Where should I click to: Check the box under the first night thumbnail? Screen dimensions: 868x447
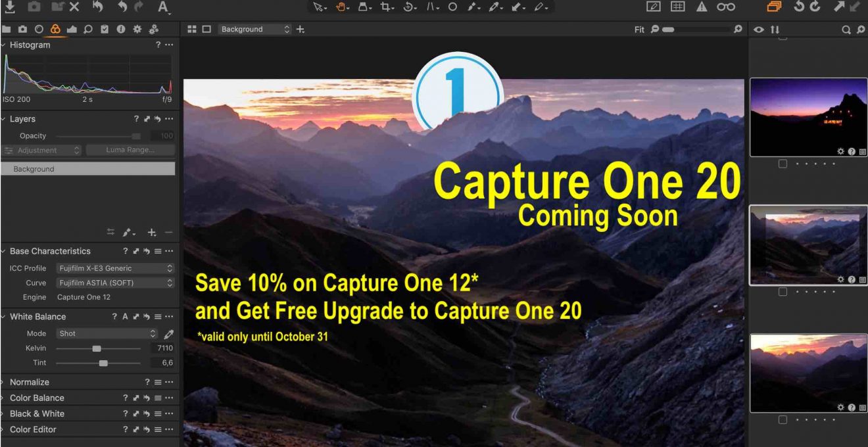coord(783,164)
